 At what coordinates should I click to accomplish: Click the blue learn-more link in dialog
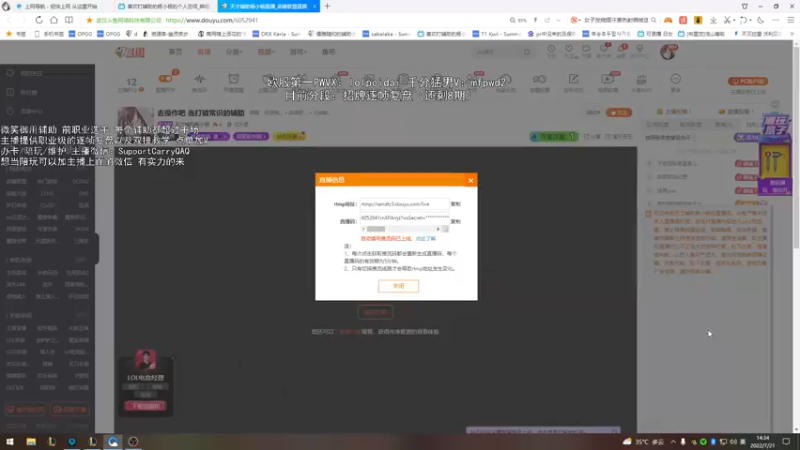click(x=426, y=239)
